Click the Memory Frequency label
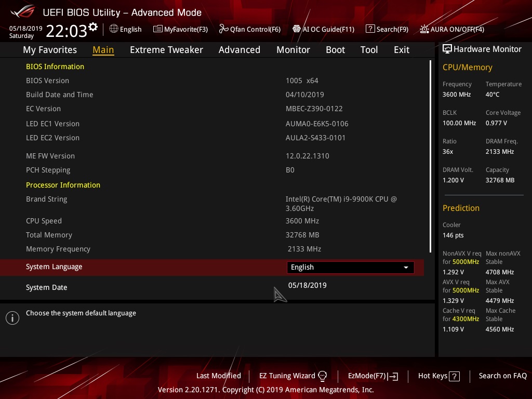The image size is (532, 399). [58, 249]
